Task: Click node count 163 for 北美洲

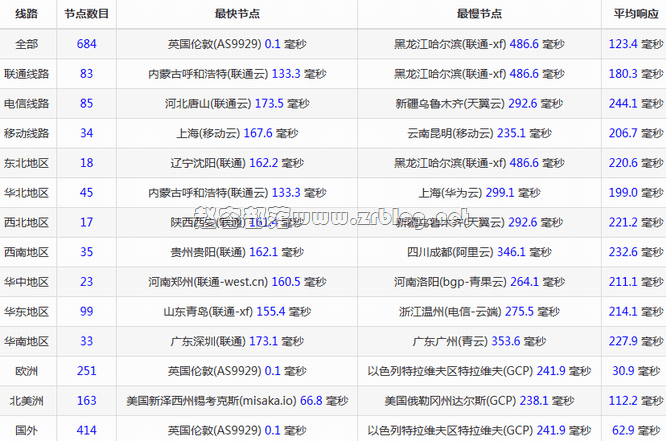Action: click(87, 401)
